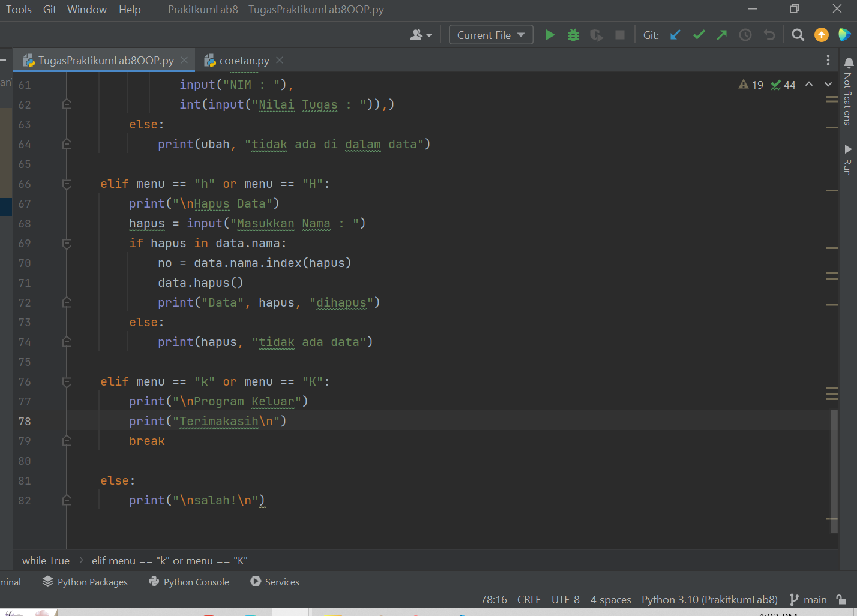Click cursor position 78:16 in status bar
857x616 pixels.
point(494,599)
